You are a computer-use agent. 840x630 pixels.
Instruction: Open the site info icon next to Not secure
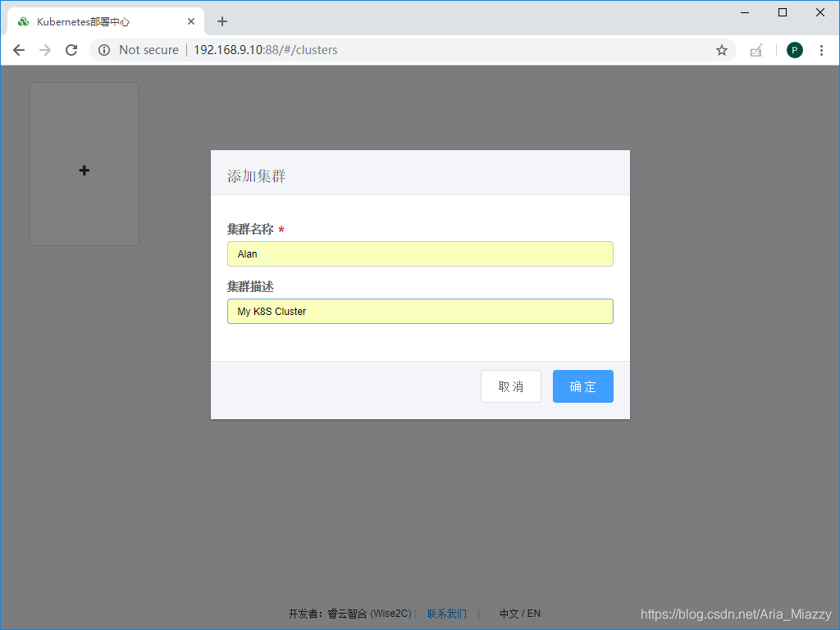tap(104, 50)
